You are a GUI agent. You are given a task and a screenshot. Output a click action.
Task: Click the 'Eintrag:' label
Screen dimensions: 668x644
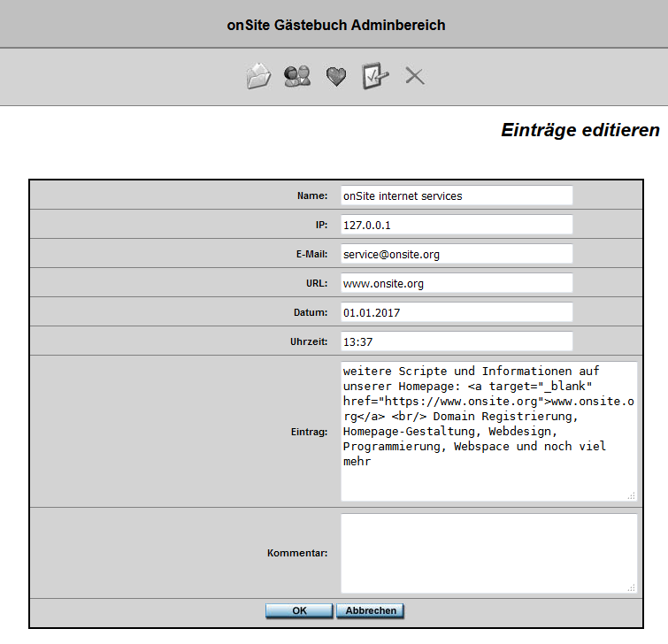[x=310, y=432]
